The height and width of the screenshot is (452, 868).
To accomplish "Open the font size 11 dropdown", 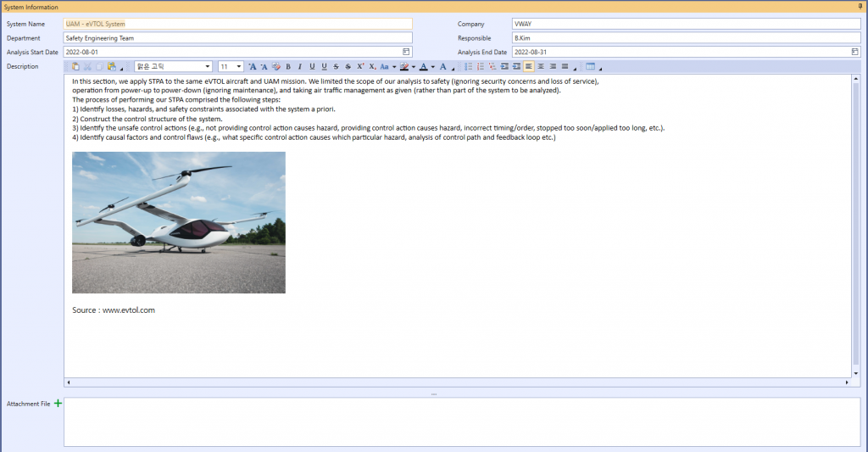I will pos(238,66).
